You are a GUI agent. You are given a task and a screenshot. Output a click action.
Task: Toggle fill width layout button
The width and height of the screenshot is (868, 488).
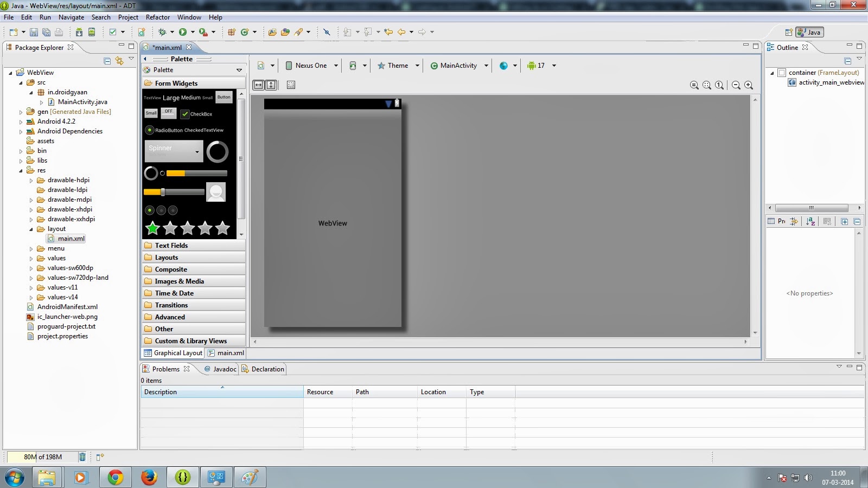coord(258,85)
